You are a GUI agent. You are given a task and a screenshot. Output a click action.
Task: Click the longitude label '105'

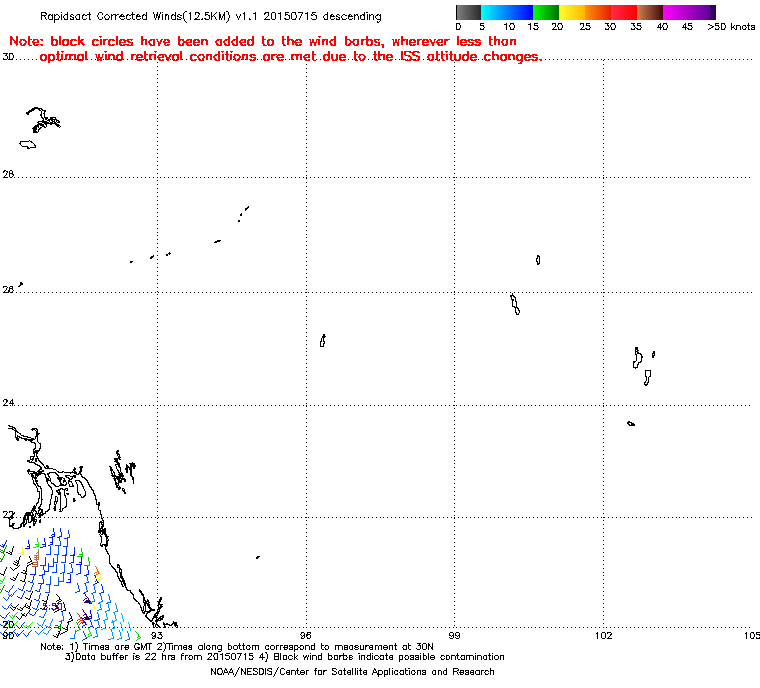(x=752, y=635)
